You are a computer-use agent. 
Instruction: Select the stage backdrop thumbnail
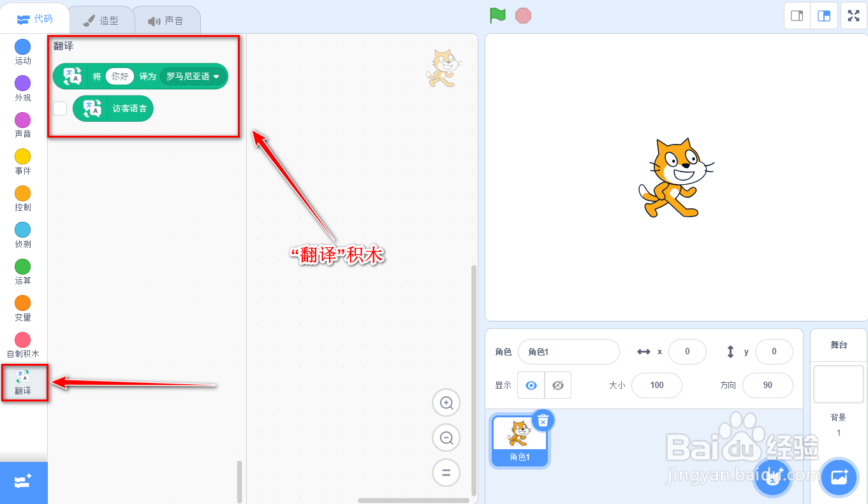point(839,384)
